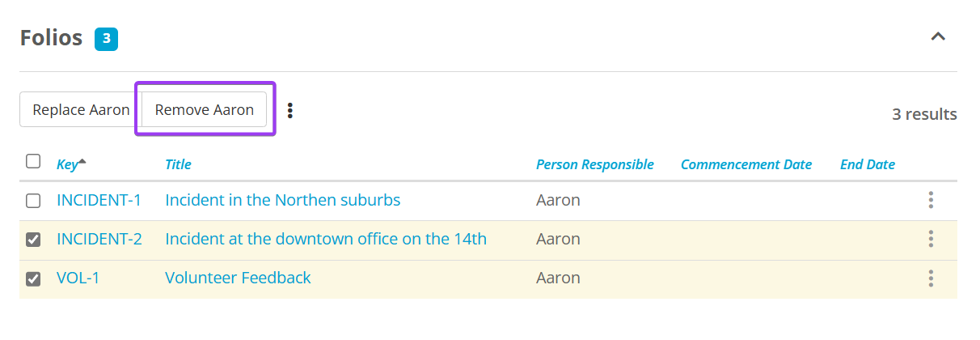Toggle the select-all checkbox in header

click(33, 161)
